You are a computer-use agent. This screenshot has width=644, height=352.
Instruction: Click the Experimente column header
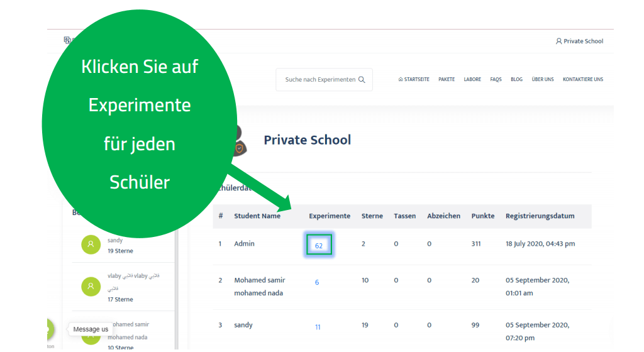pyautogui.click(x=330, y=216)
